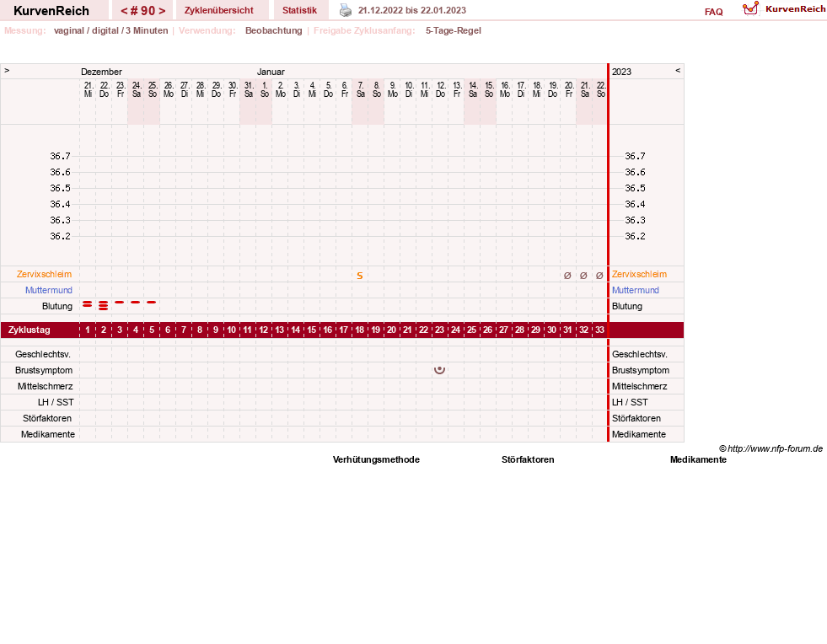Image resolution: width=827 pixels, height=644 pixels.
Task: Click the left Störfaktoren row label
Action: click(47, 418)
